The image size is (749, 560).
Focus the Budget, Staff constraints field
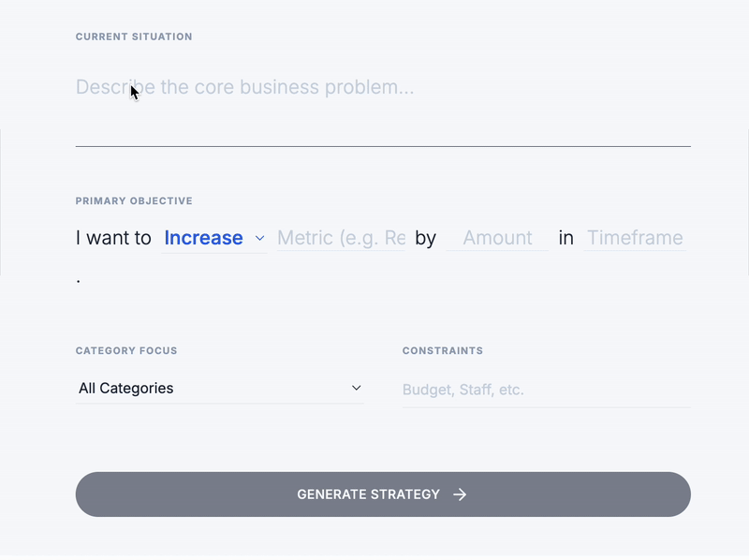[546, 390]
